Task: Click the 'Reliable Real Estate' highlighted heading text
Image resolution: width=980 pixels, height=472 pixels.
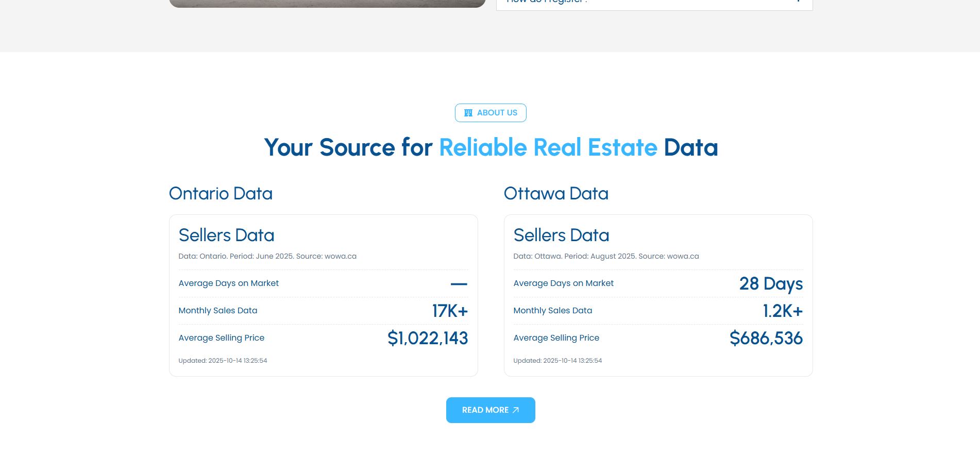Action: 548,148
